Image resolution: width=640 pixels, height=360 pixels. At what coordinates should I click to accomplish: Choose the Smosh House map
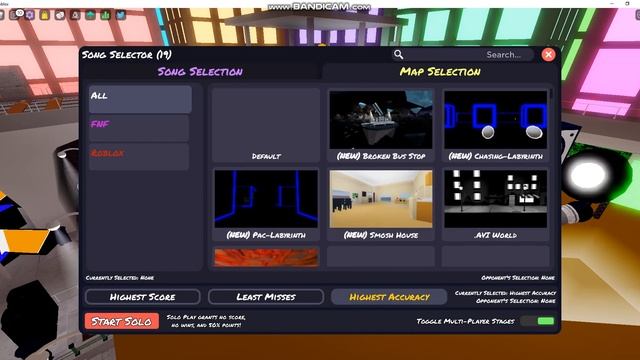381,204
